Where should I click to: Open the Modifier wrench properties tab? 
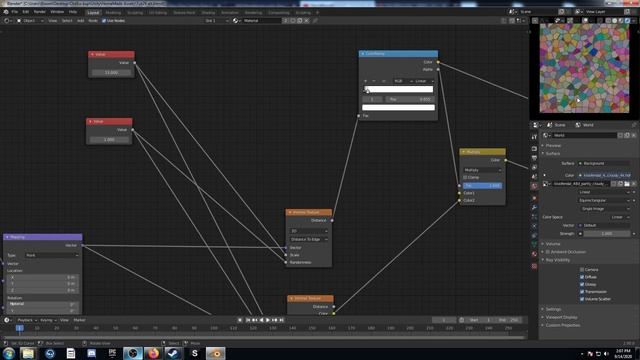(x=534, y=207)
